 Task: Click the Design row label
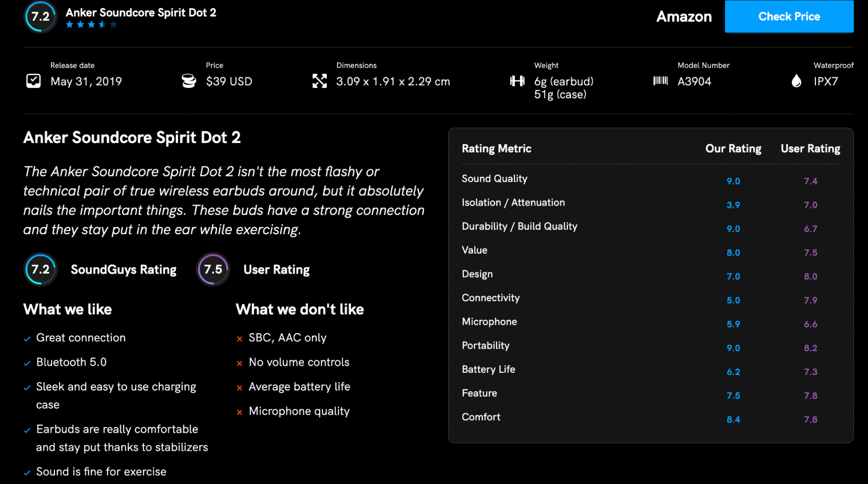point(477,274)
